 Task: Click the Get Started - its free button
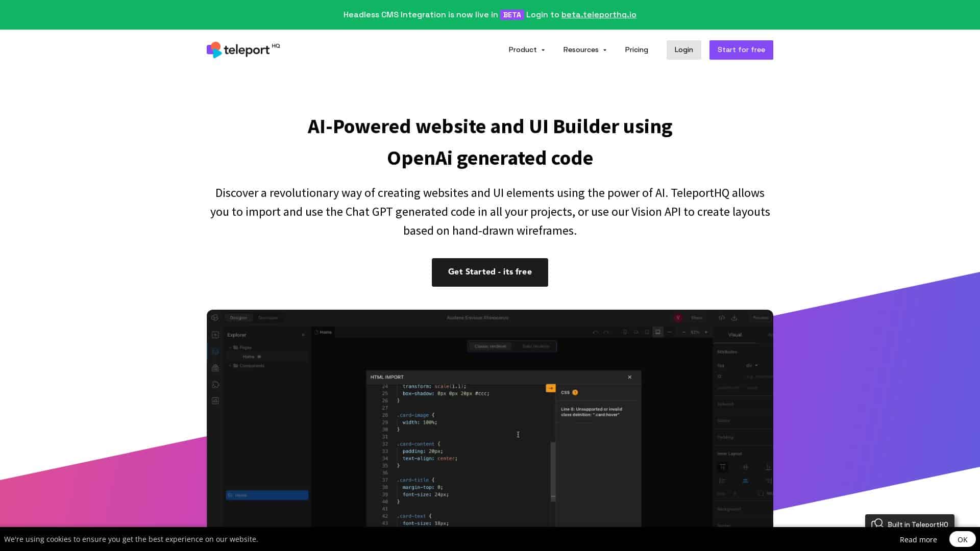click(x=489, y=272)
